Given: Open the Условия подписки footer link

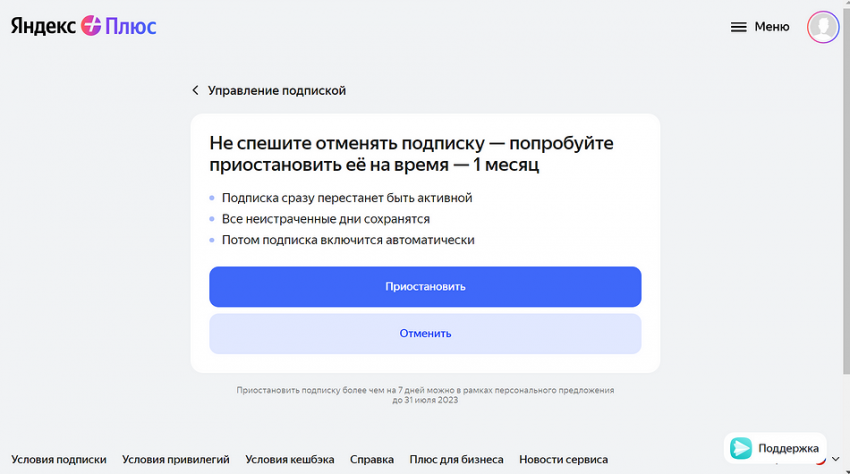Looking at the screenshot, I should (x=59, y=460).
